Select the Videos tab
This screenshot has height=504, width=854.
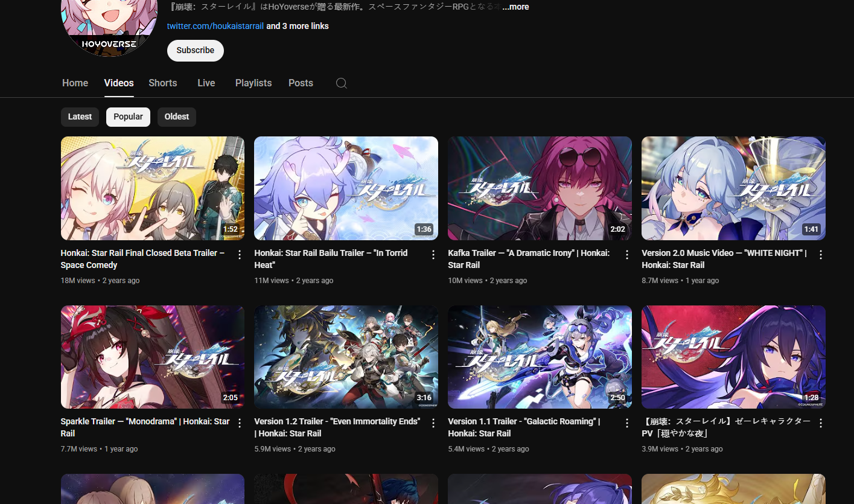pyautogui.click(x=119, y=83)
